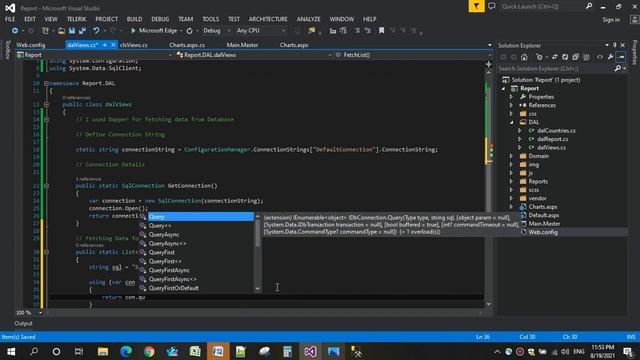Click the Home icon in Solution Explorer
Image resolution: width=640 pixels, height=360 pixels.
coord(524,57)
